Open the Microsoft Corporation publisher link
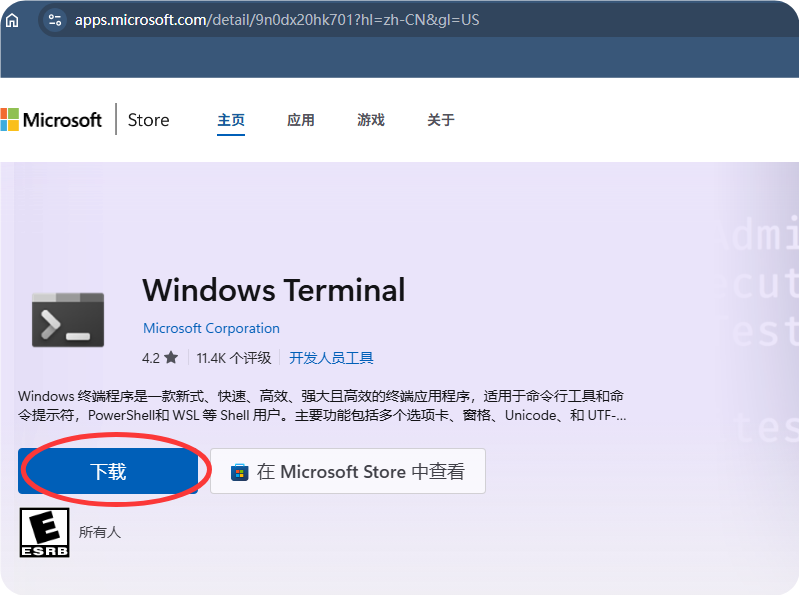Image resolution: width=799 pixels, height=595 pixels. pyautogui.click(x=211, y=328)
